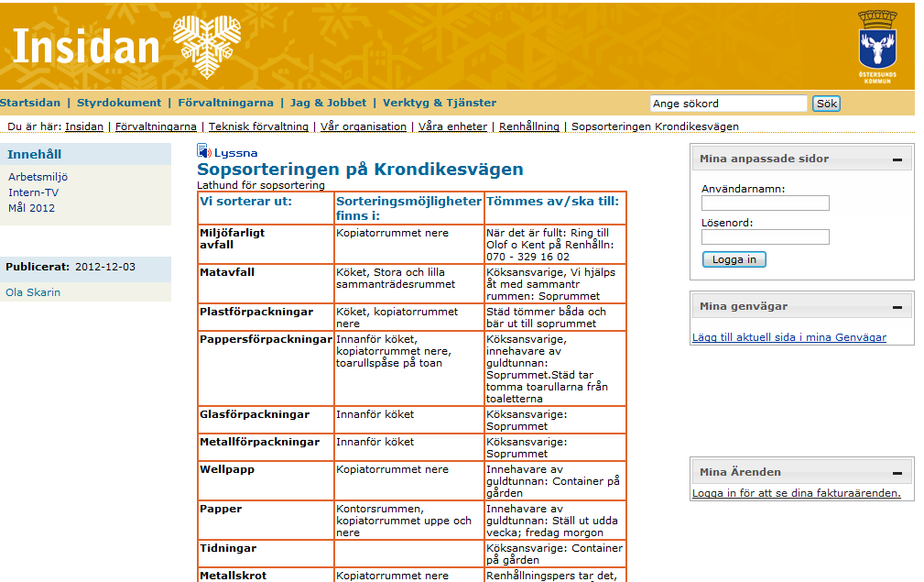Click the Östersunds kommun crest logo

877,47
